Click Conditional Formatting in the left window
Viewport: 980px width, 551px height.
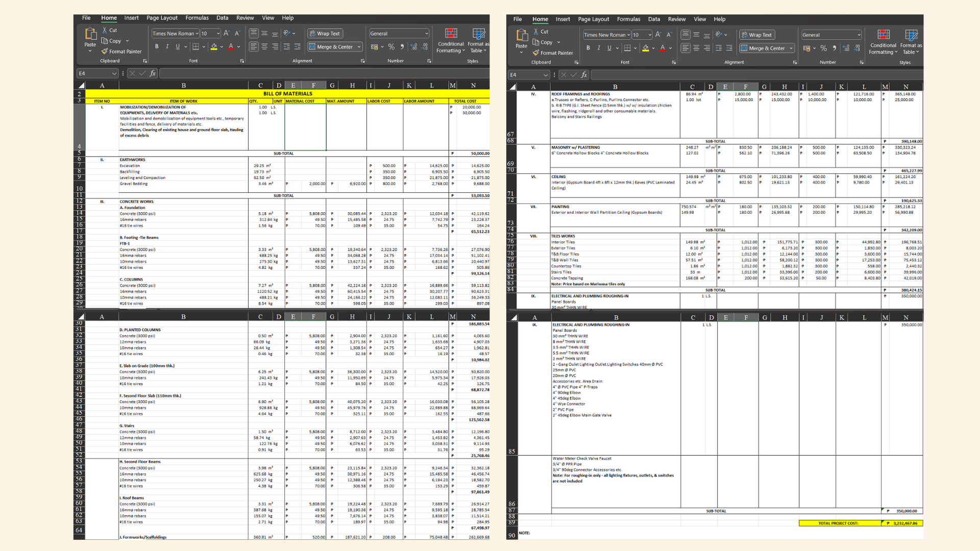coord(451,40)
